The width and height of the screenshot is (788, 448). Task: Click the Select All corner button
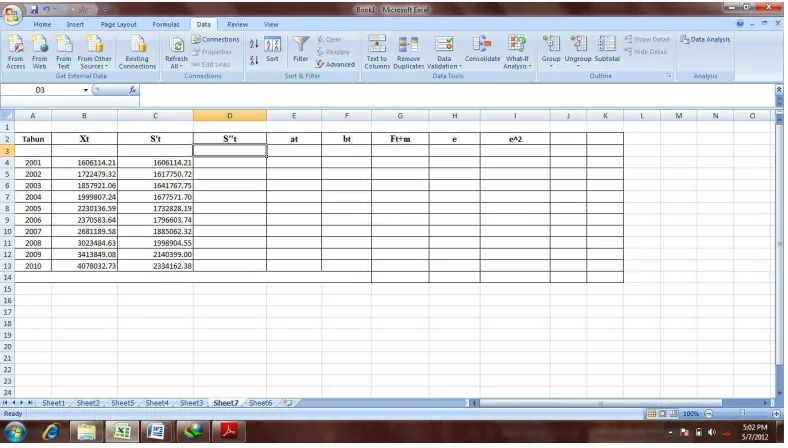(7, 116)
